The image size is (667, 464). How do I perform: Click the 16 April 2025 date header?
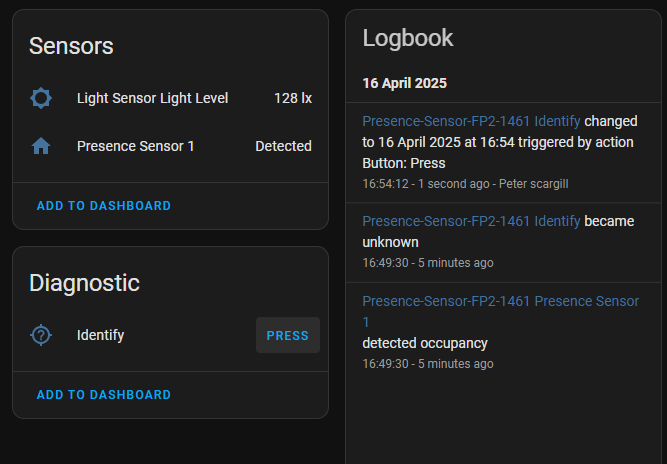(404, 83)
